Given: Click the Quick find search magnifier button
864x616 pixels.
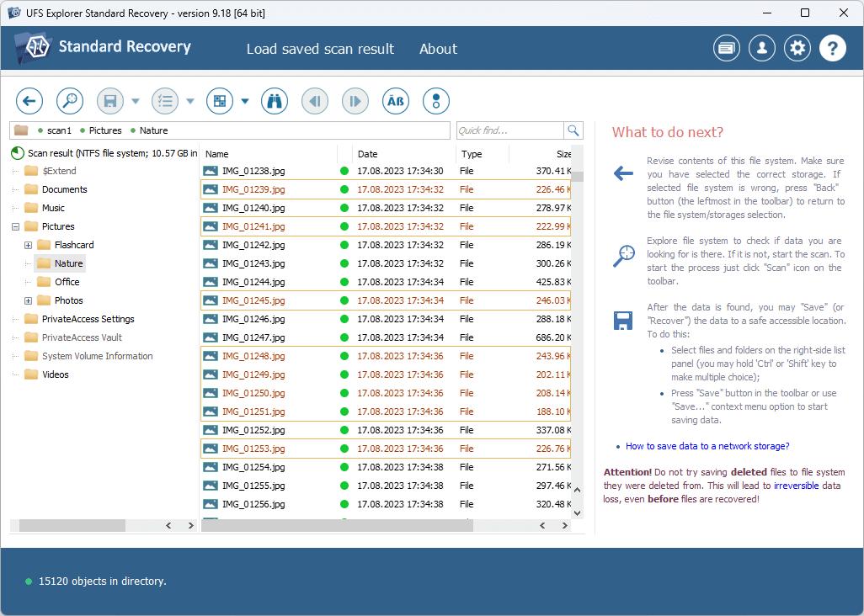Looking at the screenshot, I should coord(573,130).
